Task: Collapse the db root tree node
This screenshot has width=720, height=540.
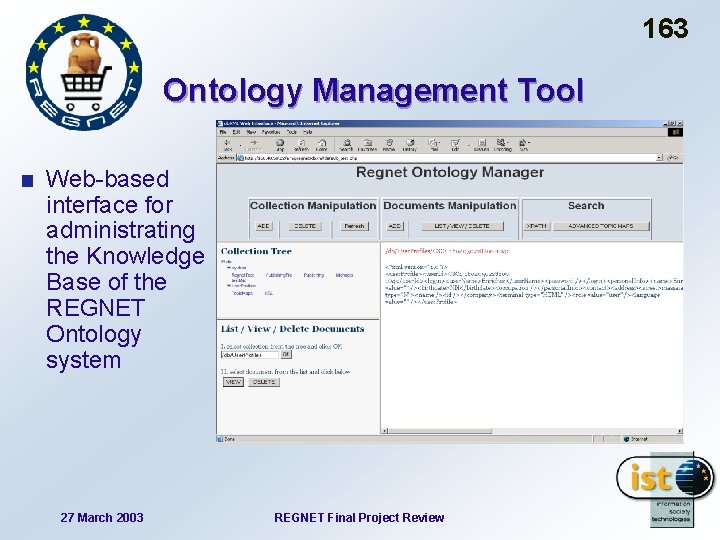Action: pyautogui.click(x=222, y=262)
